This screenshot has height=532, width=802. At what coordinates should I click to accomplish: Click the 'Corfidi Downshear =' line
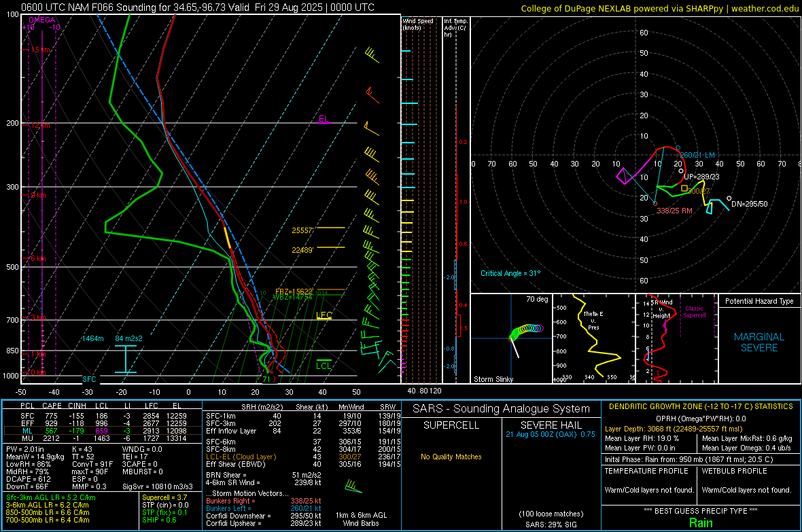coord(264,516)
